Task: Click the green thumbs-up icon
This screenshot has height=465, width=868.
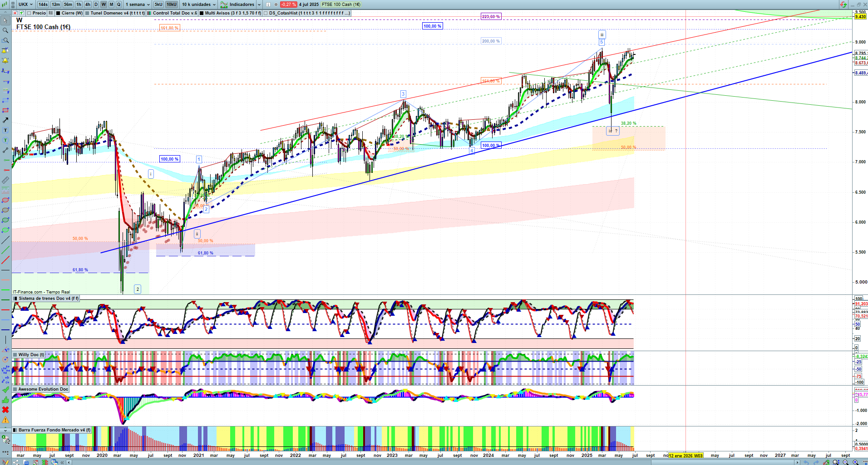Action: 5,400
